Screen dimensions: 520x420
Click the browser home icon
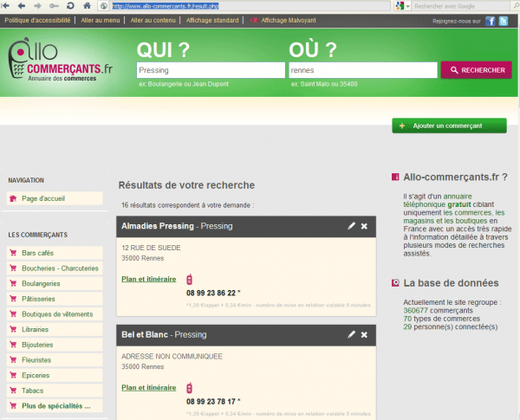tap(87, 6)
